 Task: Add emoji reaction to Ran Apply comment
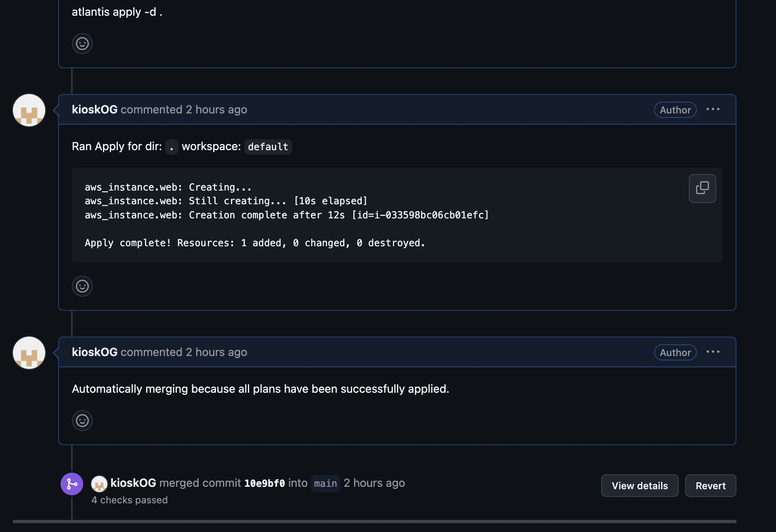pyautogui.click(x=82, y=286)
